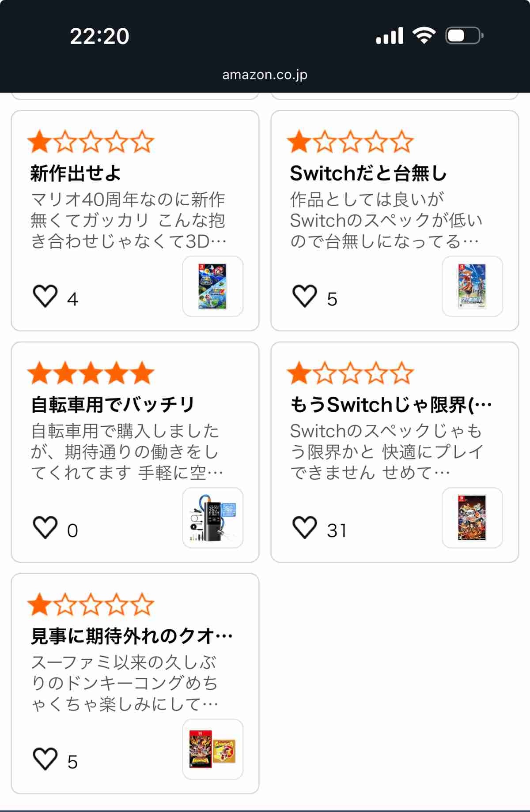Expand truncated text 作品としては良いが
This screenshot has width=530, height=812.
click(386, 220)
